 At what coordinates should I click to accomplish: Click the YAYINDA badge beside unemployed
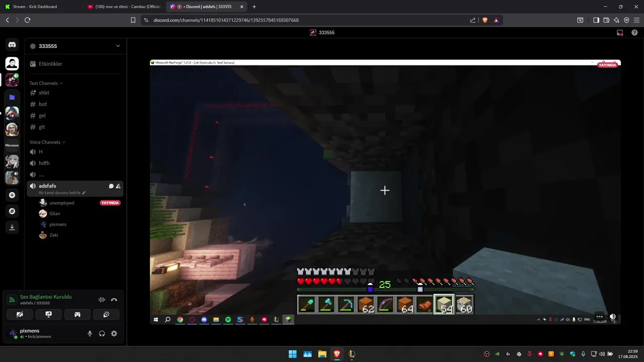coord(110,203)
